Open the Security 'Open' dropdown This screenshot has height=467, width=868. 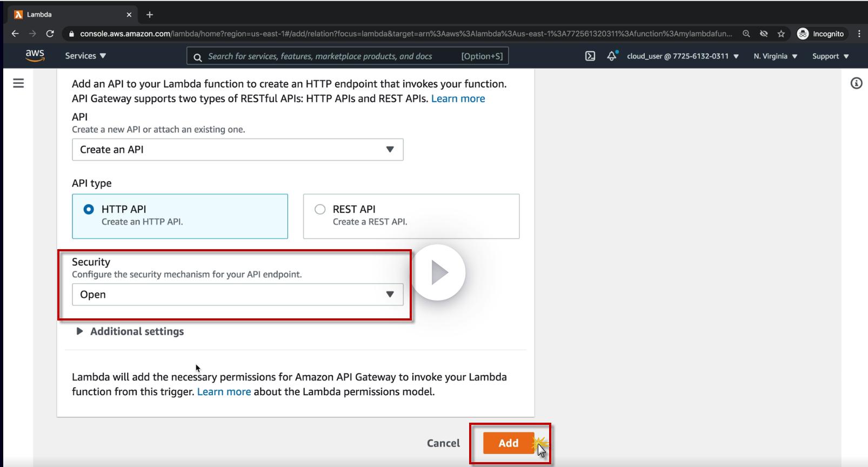tap(238, 295)
